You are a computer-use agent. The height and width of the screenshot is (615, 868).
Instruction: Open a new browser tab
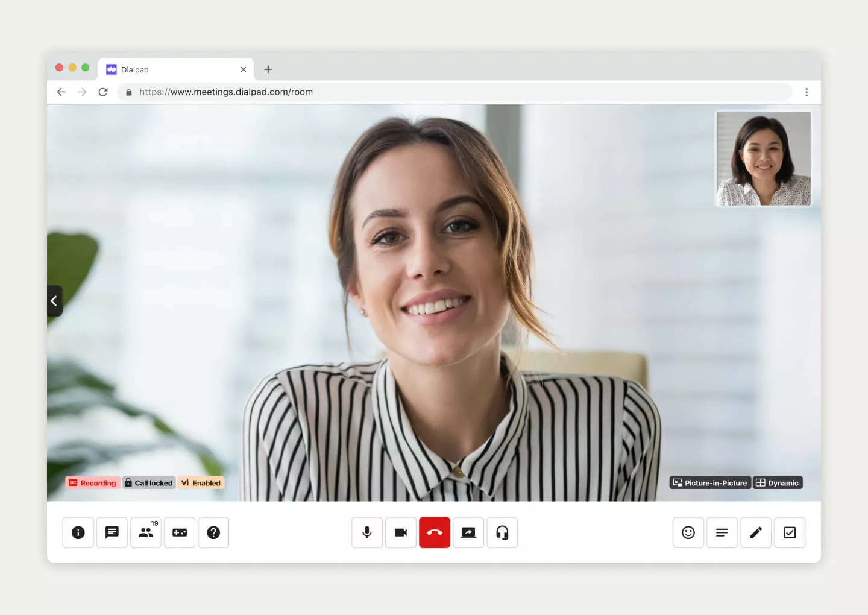click(x=268, y=69)
